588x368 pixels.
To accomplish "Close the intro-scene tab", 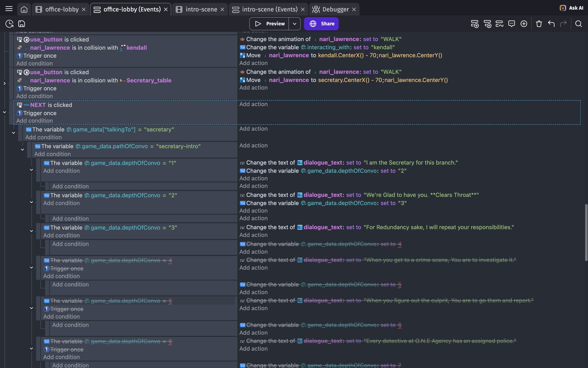I will click(222, 10).
